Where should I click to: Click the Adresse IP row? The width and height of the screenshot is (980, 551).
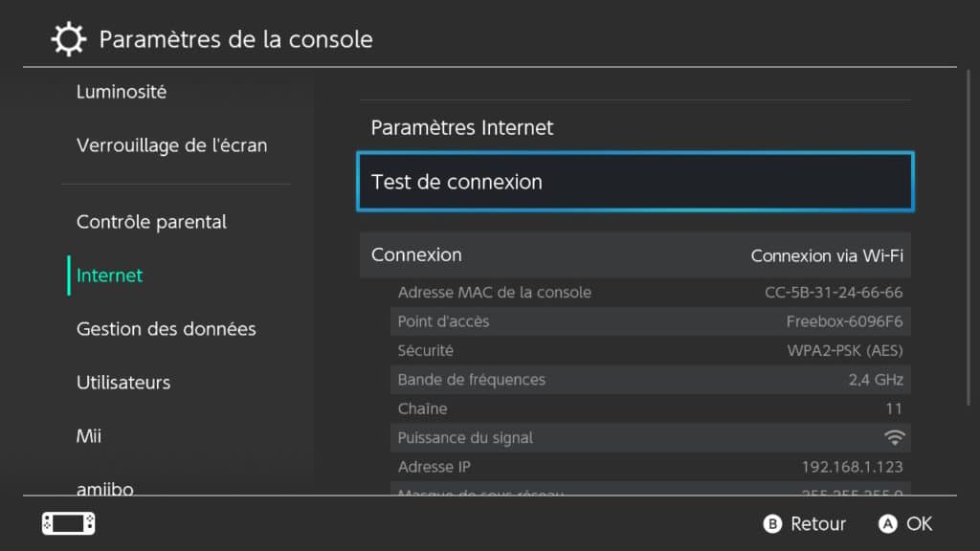pos(650,467)
